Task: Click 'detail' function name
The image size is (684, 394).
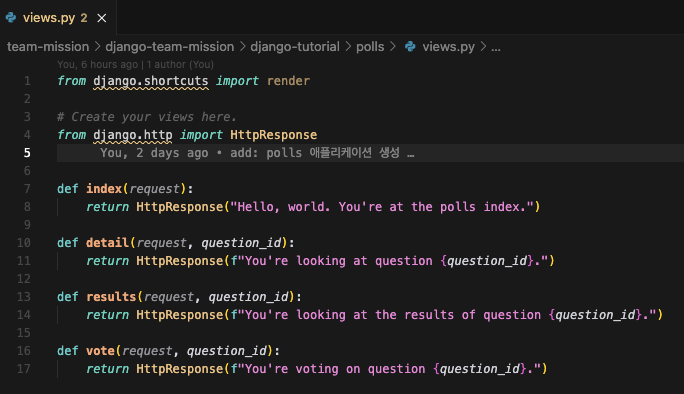Action: [x=107, y=243]
